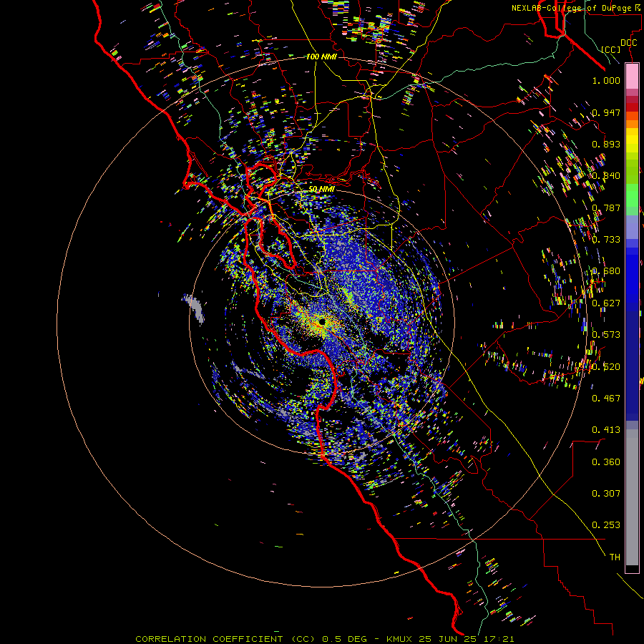
Task: Click the 0.520 scale value
Action: (x=606, y=367)
